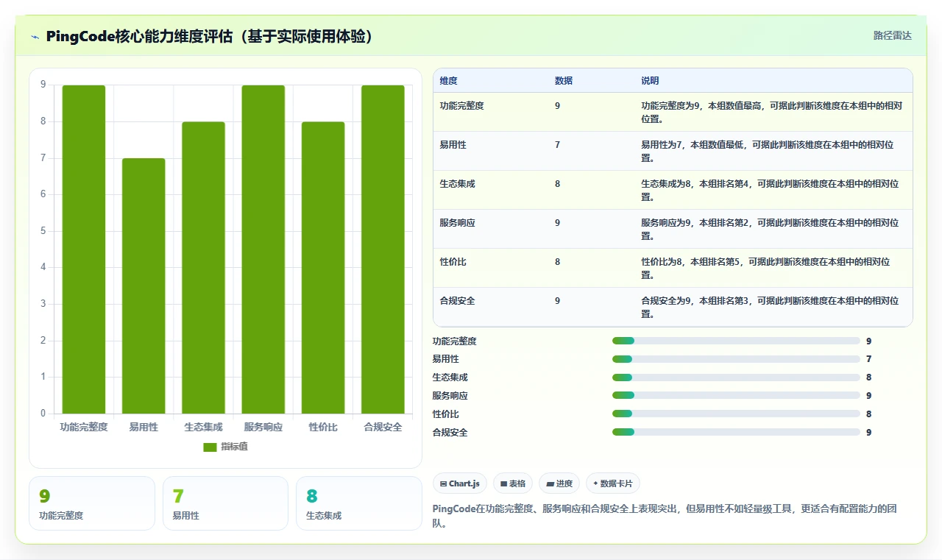Click the 生态集成 cell in table
Viewport: 942px width, 560px height.
pos(491,190)
